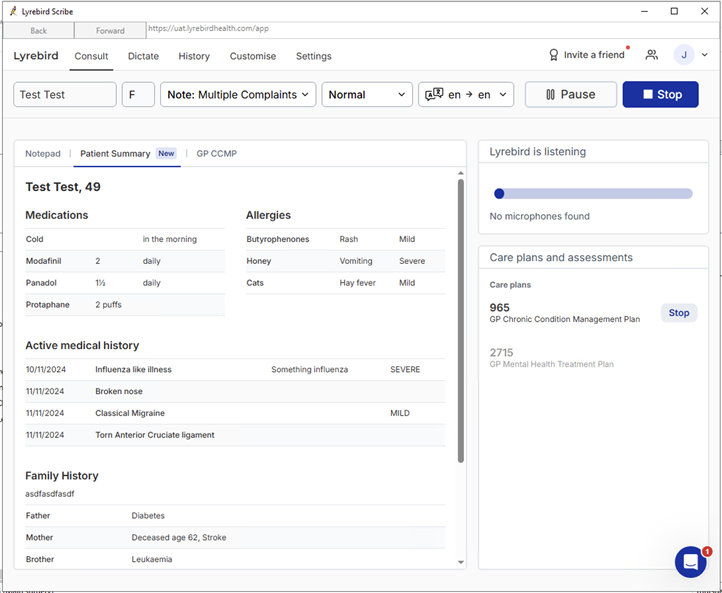Click Mother Deceased age 62, Stroke row
722x593 pixels.
click(235, 537)
